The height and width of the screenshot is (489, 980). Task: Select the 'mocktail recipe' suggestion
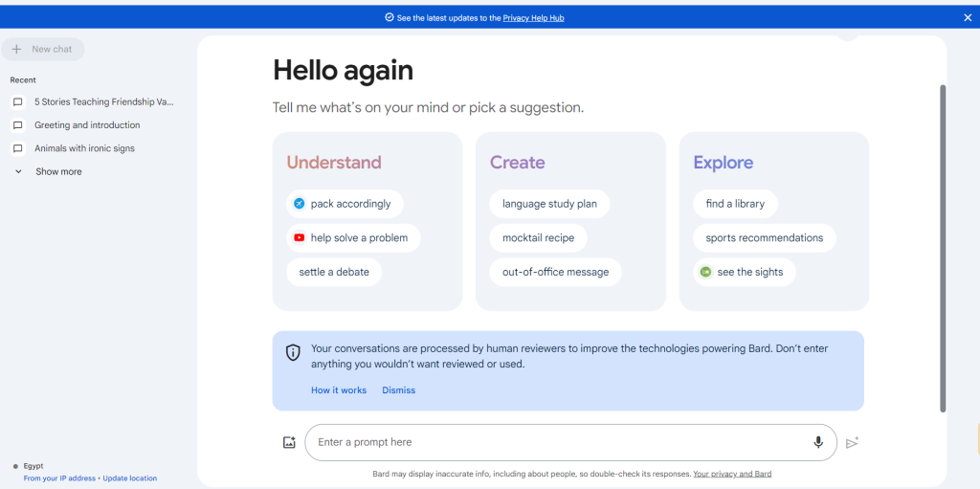538,237
